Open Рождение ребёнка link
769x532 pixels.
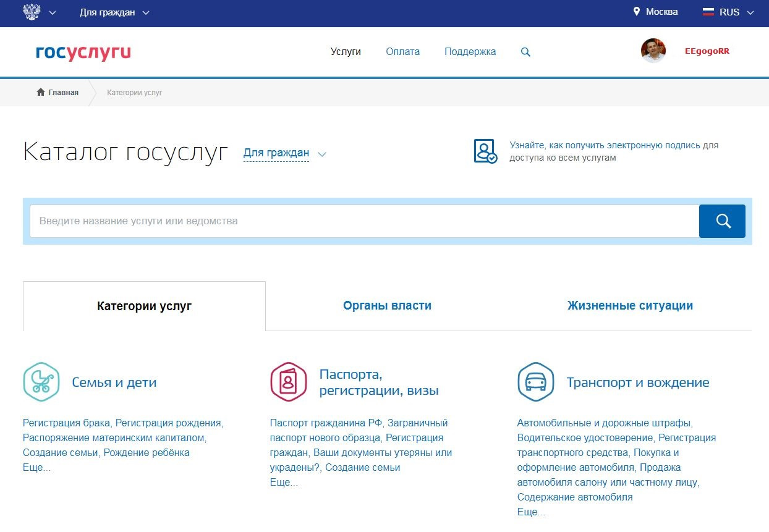tap(147, 453)
